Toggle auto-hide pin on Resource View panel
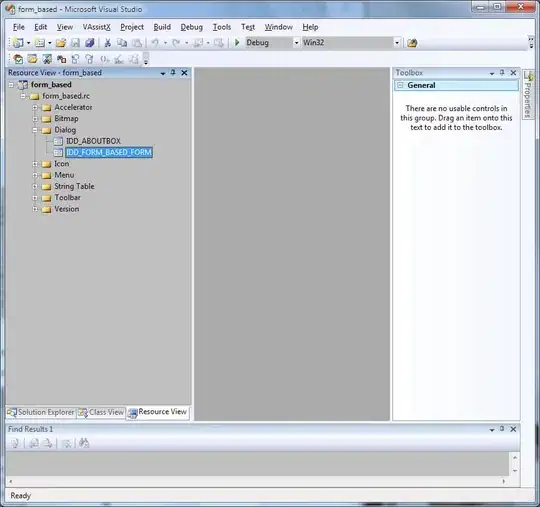This screenshot has height=507, width=540. [x=173, y=73]
